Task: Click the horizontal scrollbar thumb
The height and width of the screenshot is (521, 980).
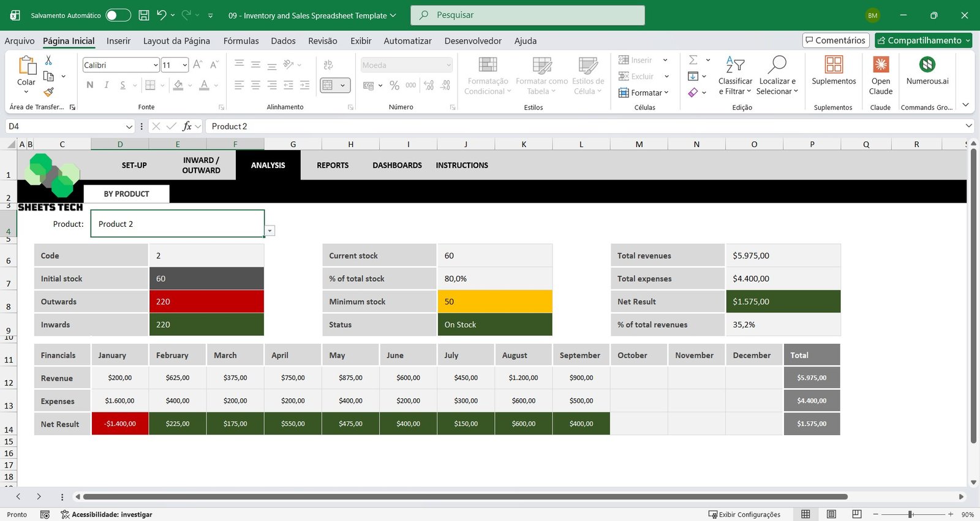Action: point(465,496)
